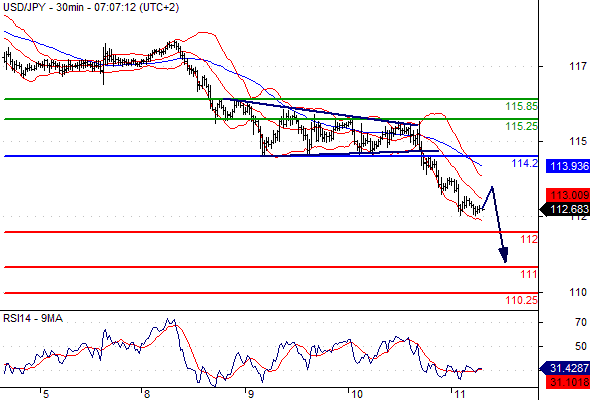Select the red 112 support label
Image resolution: width=590 pixels, height=400 pixels.
pyautogui.click(x=529, y=239)
